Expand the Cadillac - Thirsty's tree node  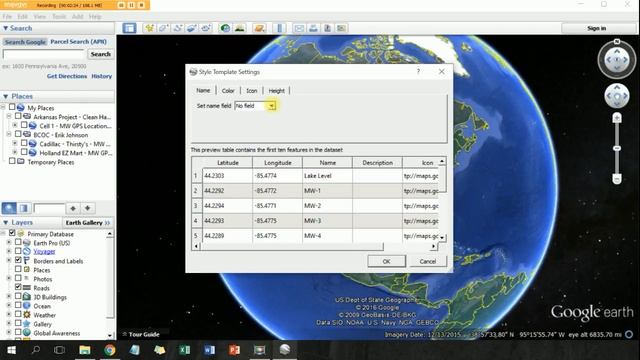pos(15,143)
